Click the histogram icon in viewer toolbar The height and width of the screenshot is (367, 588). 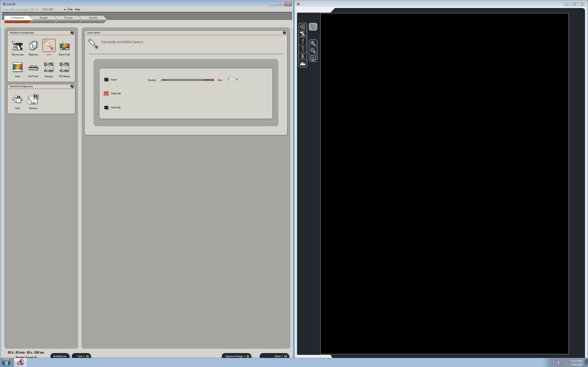tap(303, 64)
